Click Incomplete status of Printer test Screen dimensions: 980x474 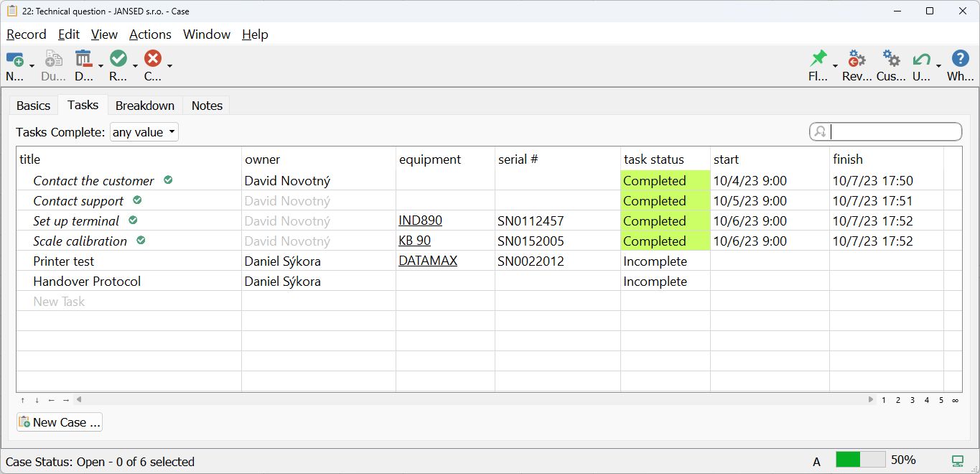[x=655, y=261]
